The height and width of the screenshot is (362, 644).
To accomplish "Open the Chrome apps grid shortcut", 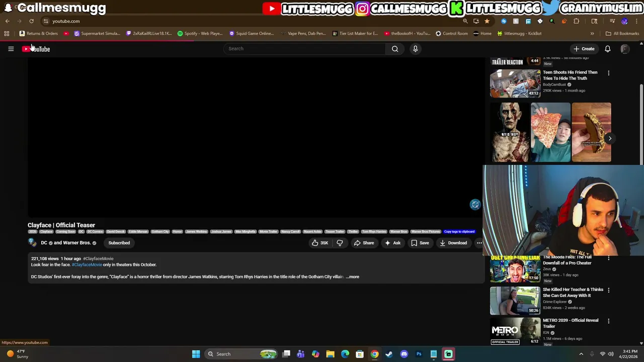I will pyautogui.click(x=7, y=33).
